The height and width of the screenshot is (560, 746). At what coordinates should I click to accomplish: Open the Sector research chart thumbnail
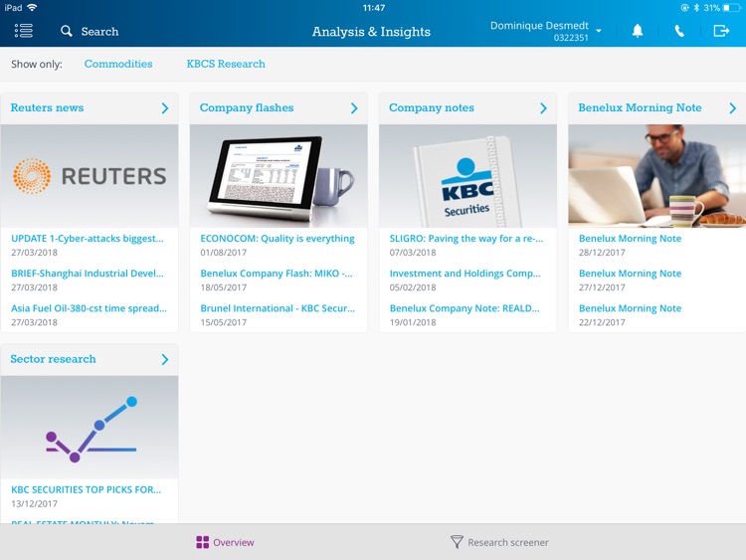pos(90,428)
